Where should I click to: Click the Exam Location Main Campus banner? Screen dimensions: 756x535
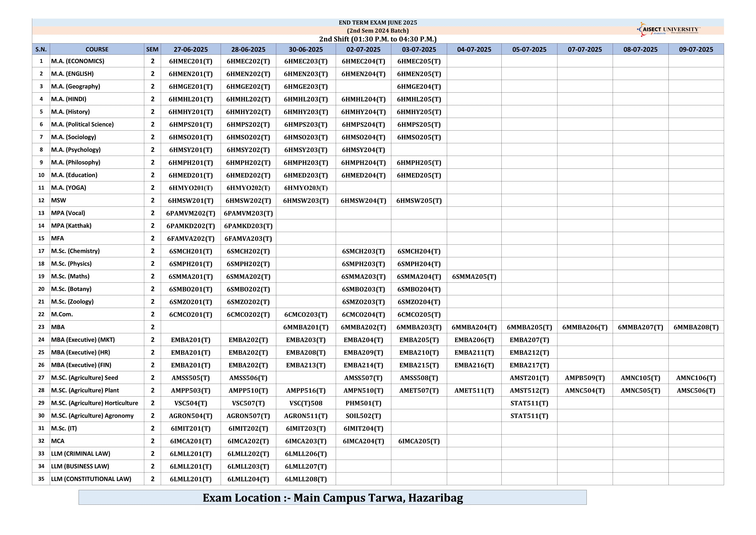click(333, 497)
